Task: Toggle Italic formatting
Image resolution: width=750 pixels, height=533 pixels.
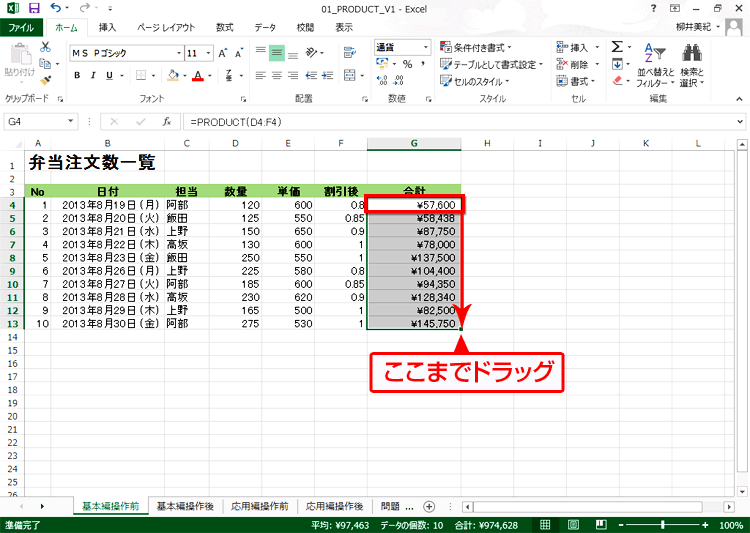Action: point(93,75)
